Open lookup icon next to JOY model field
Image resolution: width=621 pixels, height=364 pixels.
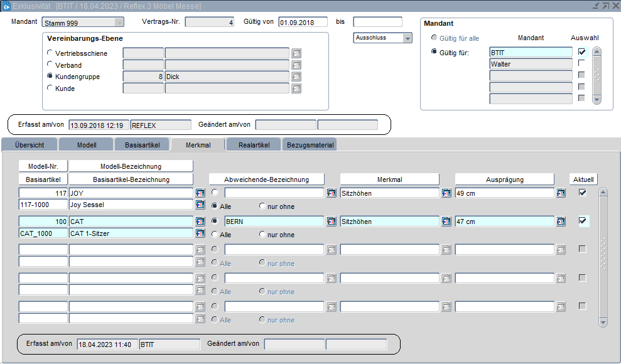pos(200,193)
